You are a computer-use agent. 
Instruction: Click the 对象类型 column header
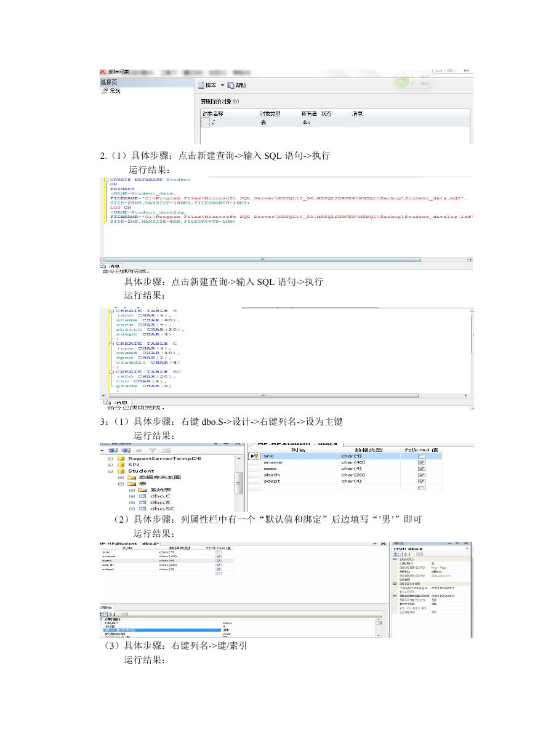[x=270, y=114]
